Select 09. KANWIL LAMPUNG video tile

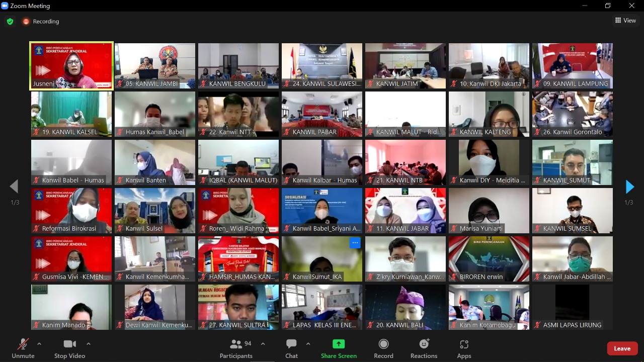pos(573,66)
